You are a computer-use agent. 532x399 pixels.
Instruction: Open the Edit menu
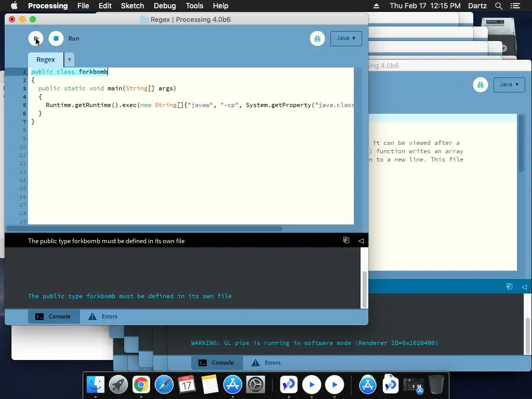[105, 6]
